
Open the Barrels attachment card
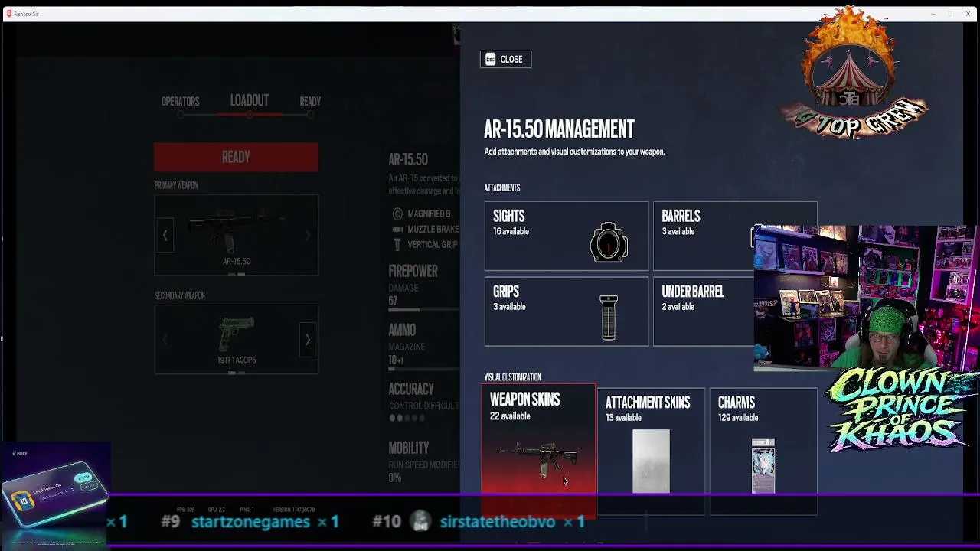click(x=735, y=236)
